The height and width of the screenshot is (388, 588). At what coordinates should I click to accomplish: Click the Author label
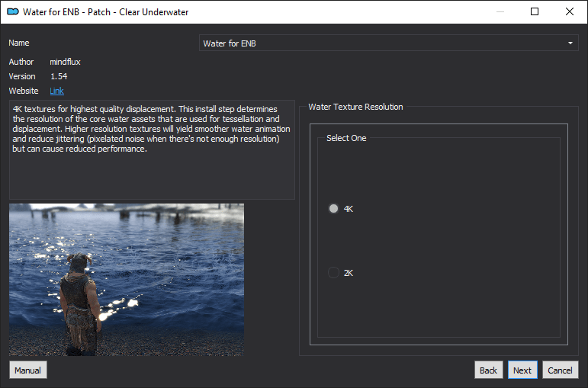pyautogui.click(x=21, y=62)
